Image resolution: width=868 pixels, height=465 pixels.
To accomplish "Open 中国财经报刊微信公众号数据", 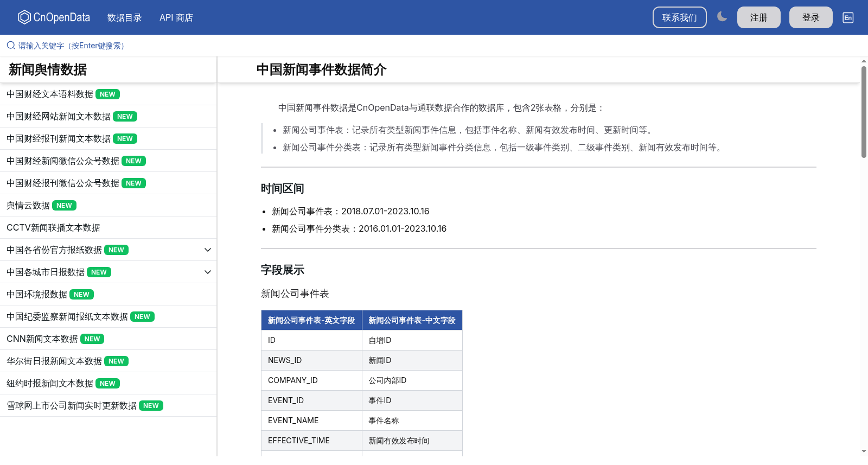I will 63,183.
